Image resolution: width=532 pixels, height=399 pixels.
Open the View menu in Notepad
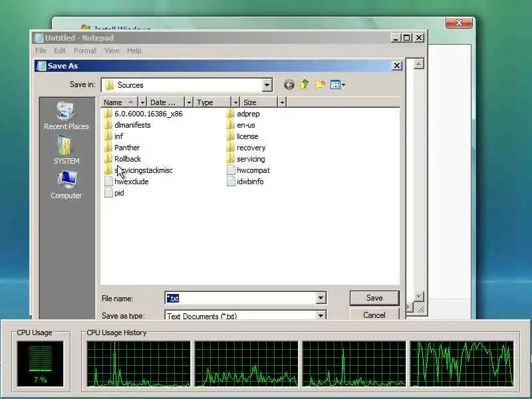coord(112,51)
